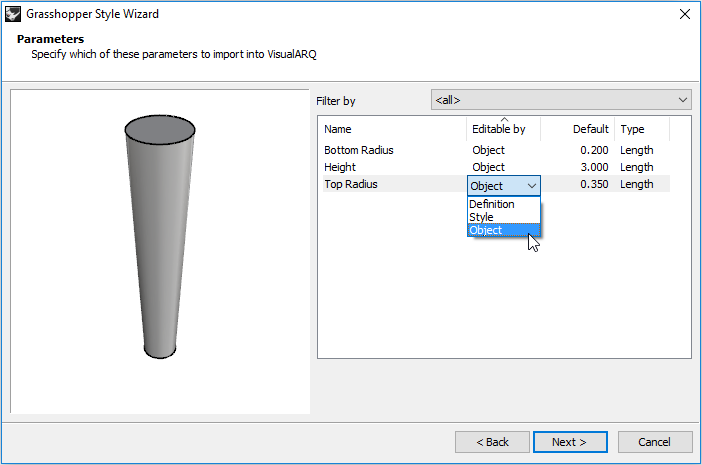Click the 0.350 default value

click(x=594, y=184)
